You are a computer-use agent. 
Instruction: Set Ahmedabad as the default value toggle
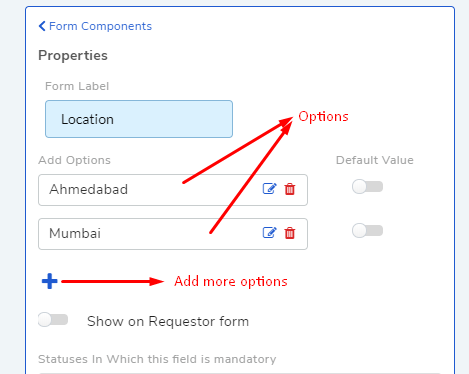pos(367,186)
